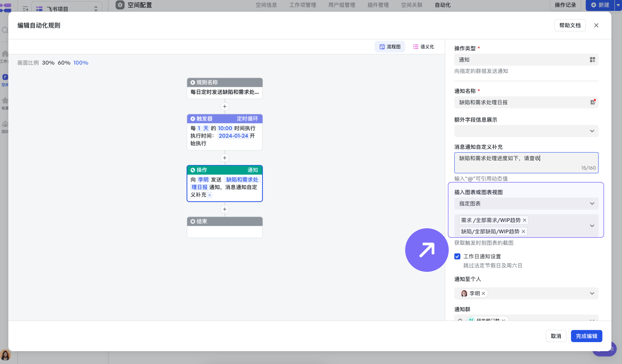Open the 空间关联 tab
Image resolution: width=622 pixels, height=364 pixels.
pyautogui.click(x=412, y=5)
